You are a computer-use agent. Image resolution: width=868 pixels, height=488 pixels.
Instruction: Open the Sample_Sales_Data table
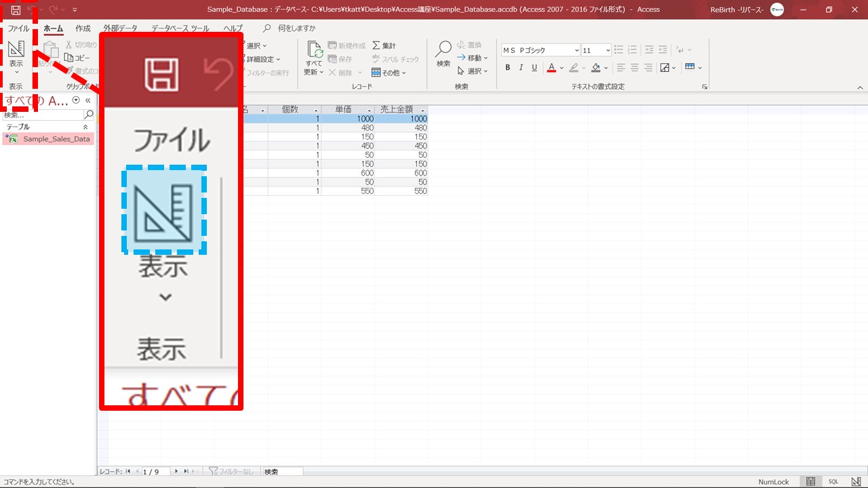(56, 139)
